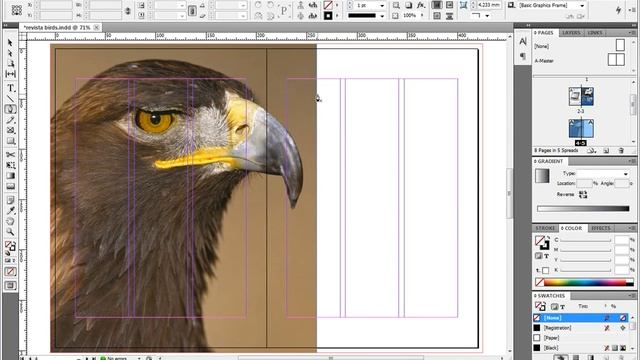Click the Quick Apply lightning icon
The height and width of the screenshot is (360, 640).
(x=618, y=10)
